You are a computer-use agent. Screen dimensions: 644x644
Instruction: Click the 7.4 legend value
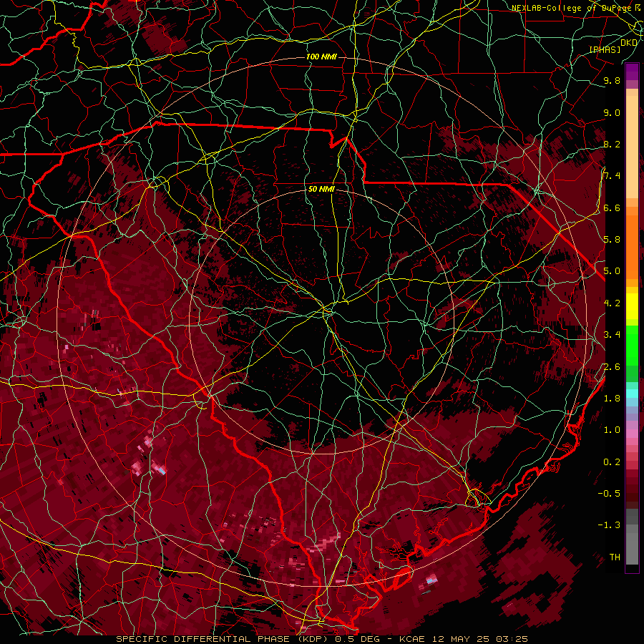pyautogui.click(x=612, y=176)
